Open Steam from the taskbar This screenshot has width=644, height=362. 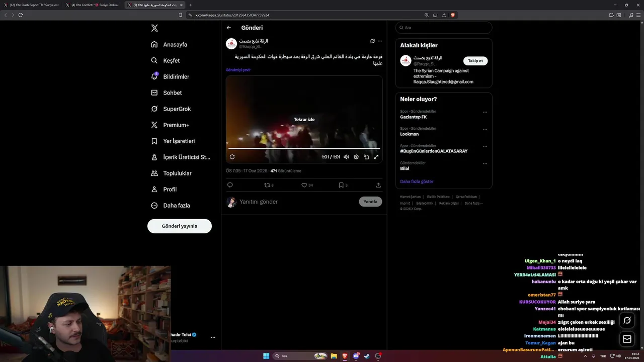(x=367, y=356)
